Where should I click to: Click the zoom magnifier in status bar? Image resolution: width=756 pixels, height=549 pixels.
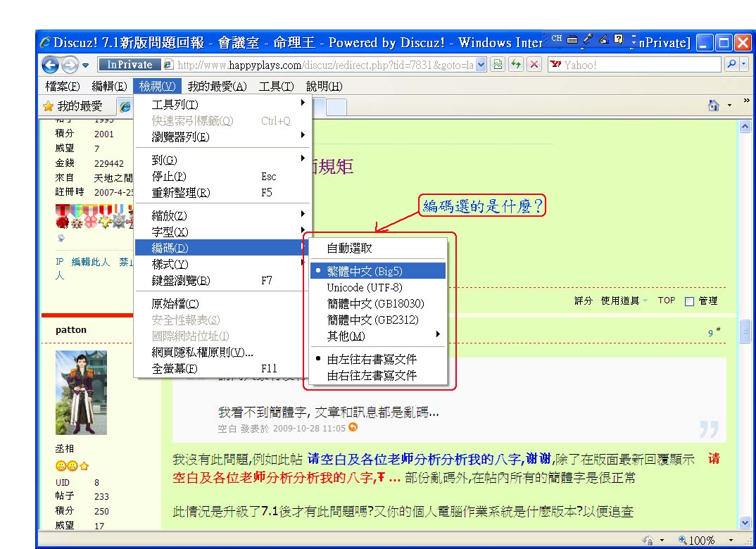coord(682,541)
